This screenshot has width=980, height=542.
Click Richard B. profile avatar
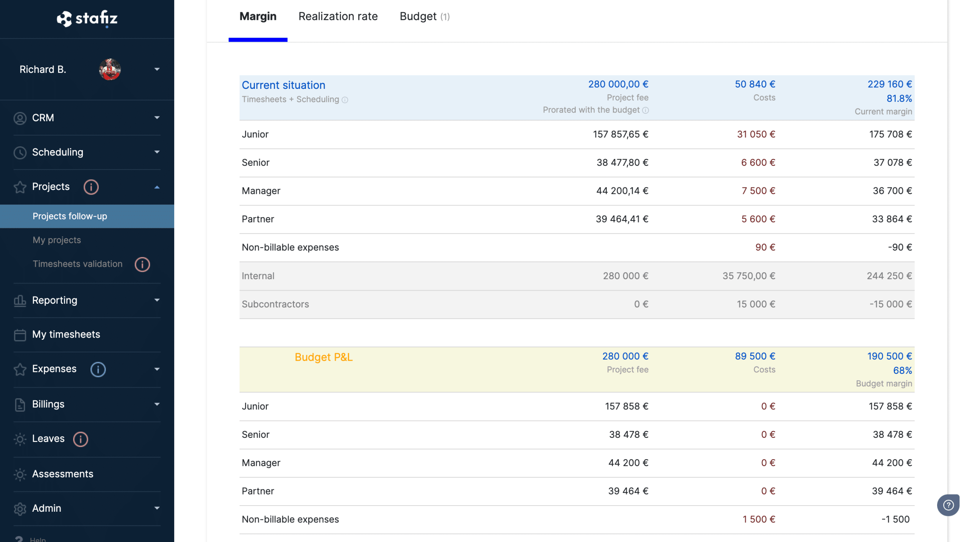point(110,69)
